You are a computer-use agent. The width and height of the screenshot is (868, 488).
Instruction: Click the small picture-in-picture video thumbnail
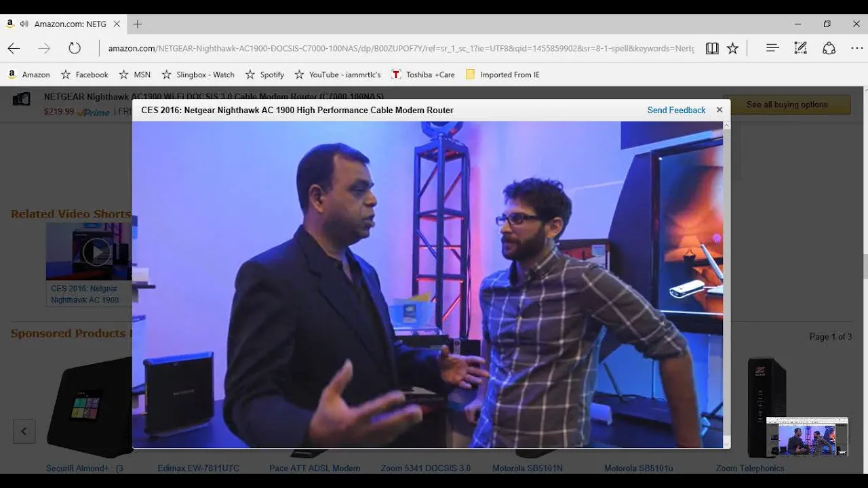click(x=807, y=436)
